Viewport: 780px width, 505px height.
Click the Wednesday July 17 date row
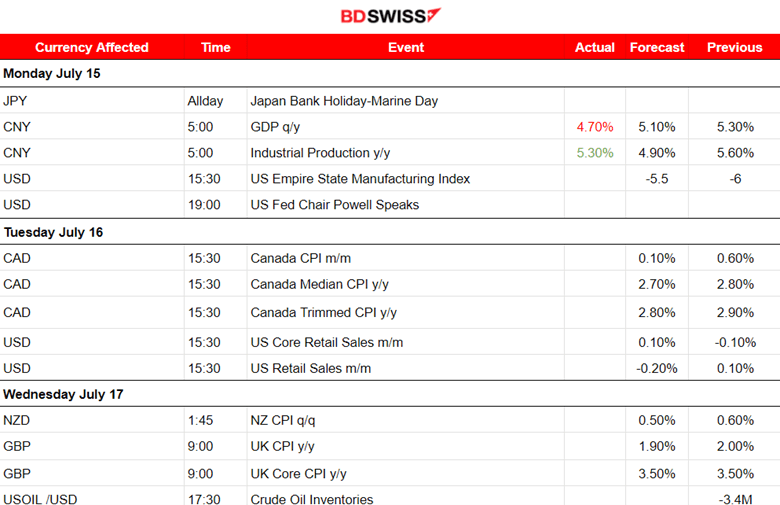pos(63,394)
